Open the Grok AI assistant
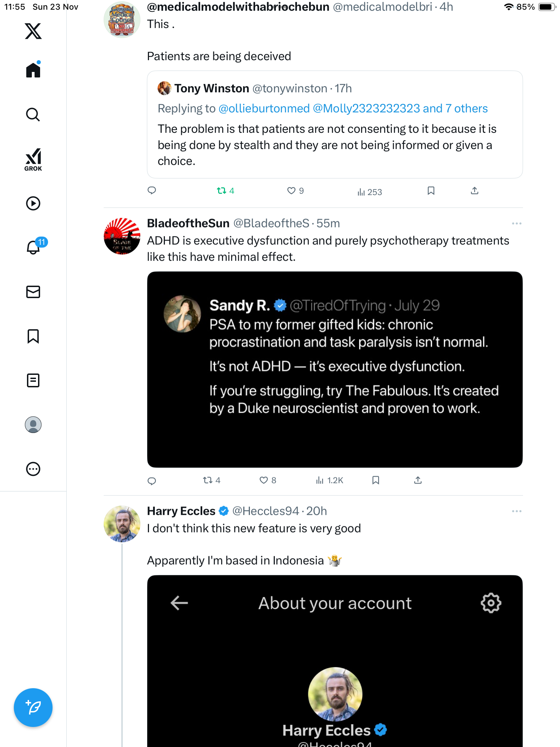Viewport: 560px width, 747px height. click(33, 160)
